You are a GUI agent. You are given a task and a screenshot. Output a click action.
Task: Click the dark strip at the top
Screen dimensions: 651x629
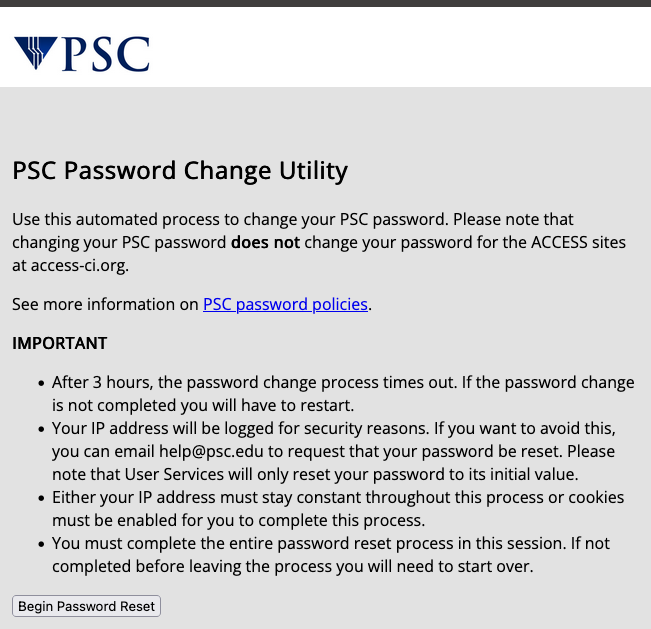click(325, 3)
